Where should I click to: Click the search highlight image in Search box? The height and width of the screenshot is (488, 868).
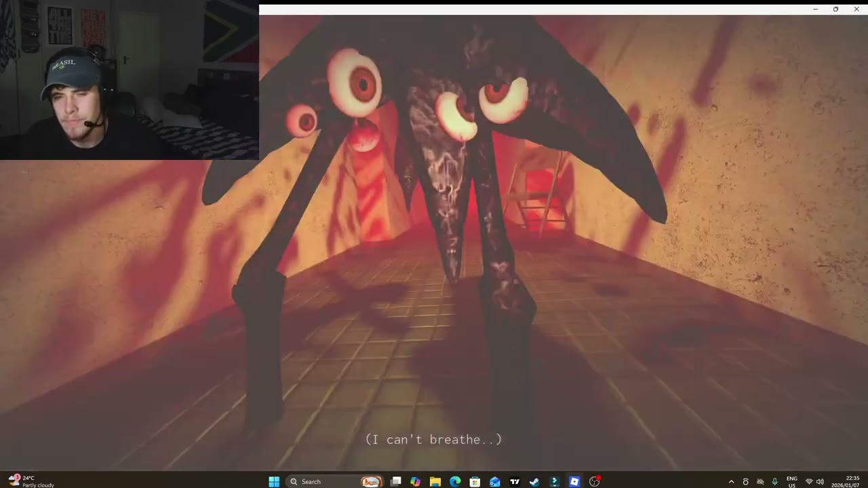coord(371,481)
